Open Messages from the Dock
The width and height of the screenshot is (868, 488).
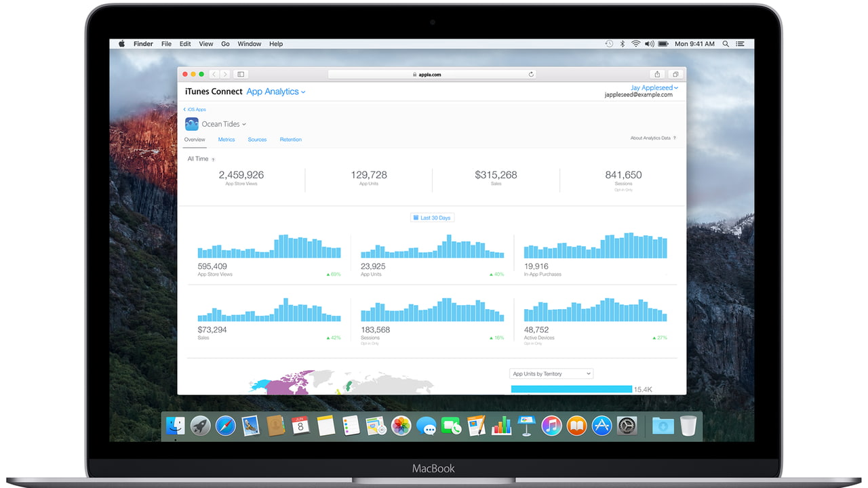[426, 426]
